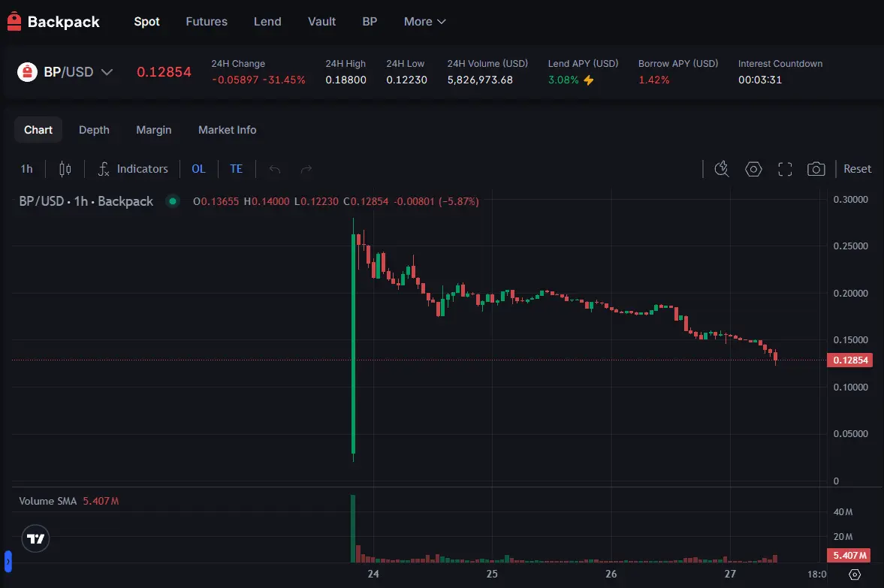The height and width of the screenshot is (588, 884).
Task: Toggle the TE trade executions option
Action: (x=237, y=168)
